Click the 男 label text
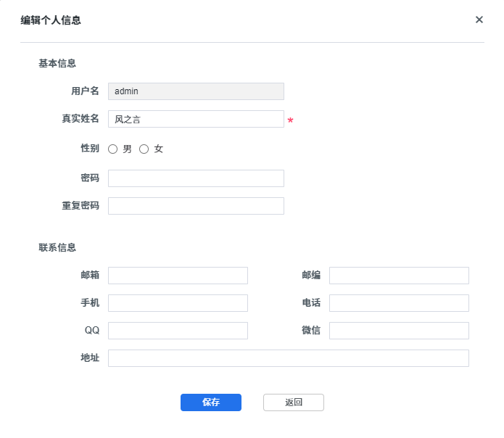 [128, 149]
